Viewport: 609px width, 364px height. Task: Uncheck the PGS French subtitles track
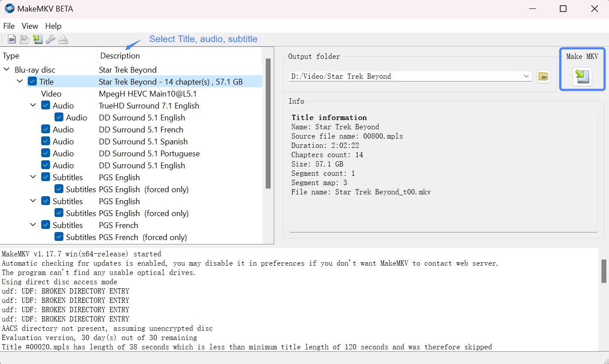coord(46,225)
